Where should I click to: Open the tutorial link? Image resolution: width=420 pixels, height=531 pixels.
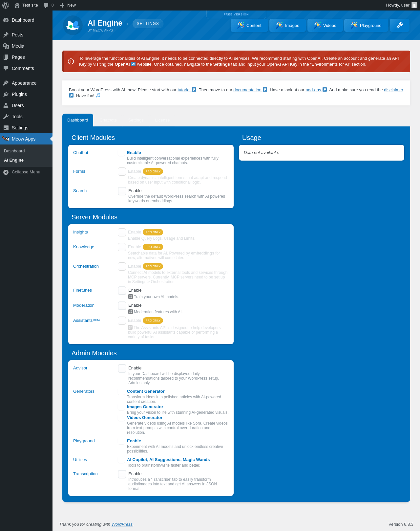click(187, 90)
